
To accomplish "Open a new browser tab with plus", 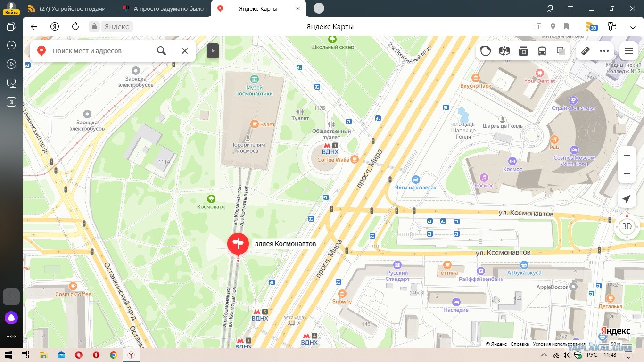I will click(319, 8).
